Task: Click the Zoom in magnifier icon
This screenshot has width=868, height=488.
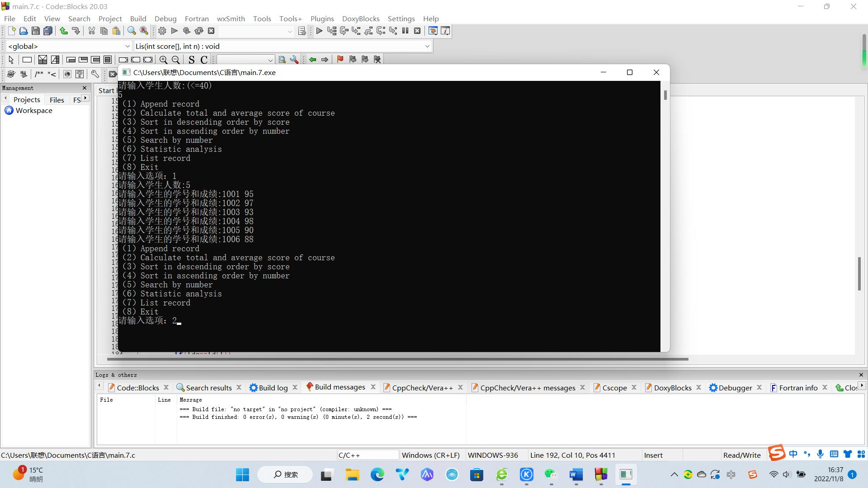Action: pyautogui.click(x=163, y=60)
